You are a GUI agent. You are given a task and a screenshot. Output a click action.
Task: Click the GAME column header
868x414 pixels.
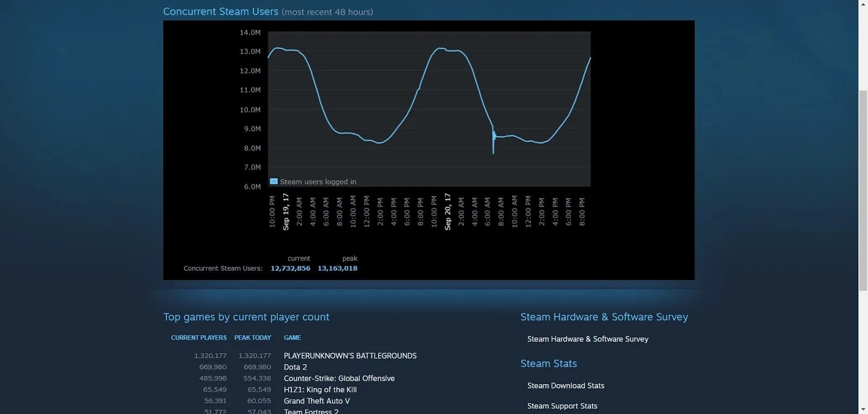292,337
